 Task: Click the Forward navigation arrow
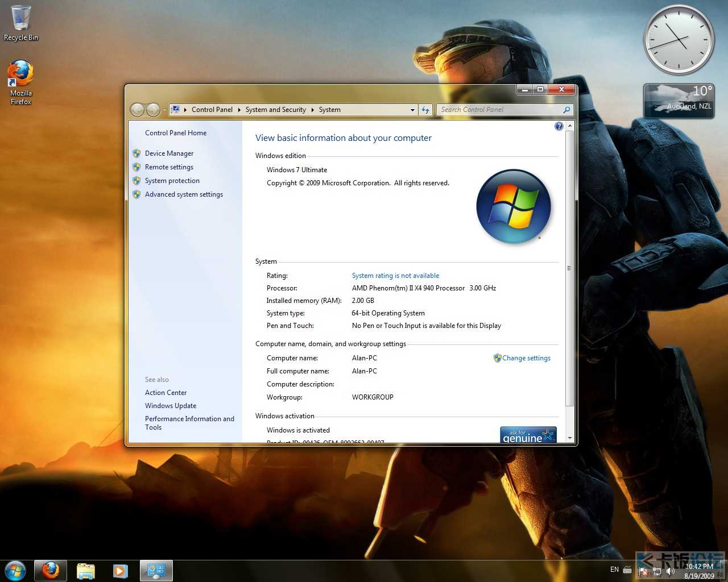tap(153, 110)
